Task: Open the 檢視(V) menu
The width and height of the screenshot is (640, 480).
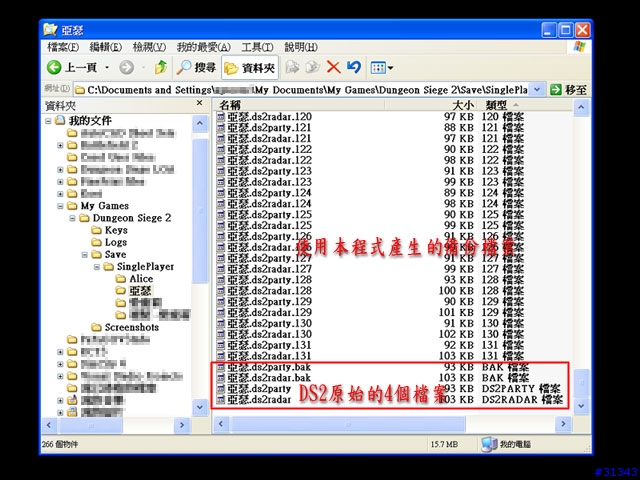Action: [x=149, y=47]
